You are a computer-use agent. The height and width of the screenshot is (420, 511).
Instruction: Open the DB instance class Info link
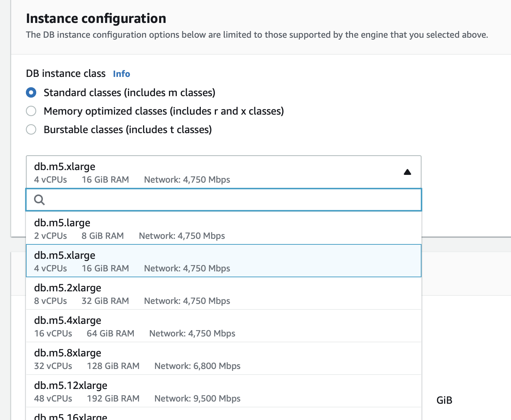tap(121, 74)
